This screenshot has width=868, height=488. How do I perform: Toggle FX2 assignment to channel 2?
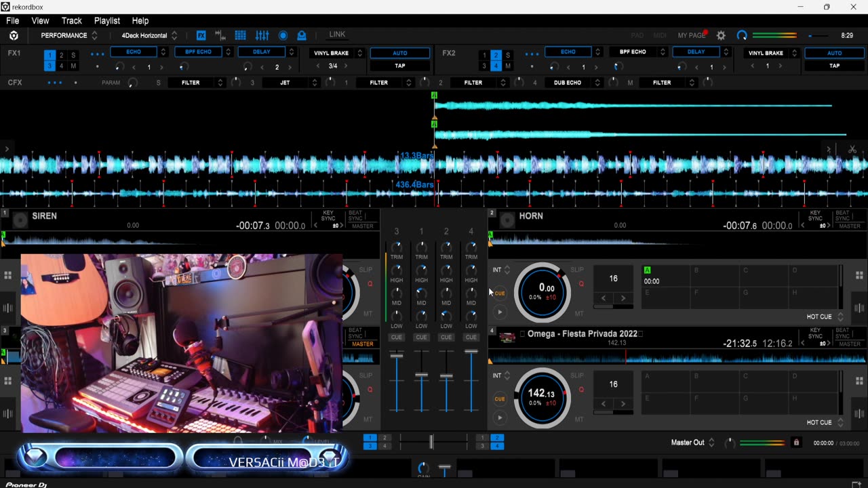tap(496, 56)
